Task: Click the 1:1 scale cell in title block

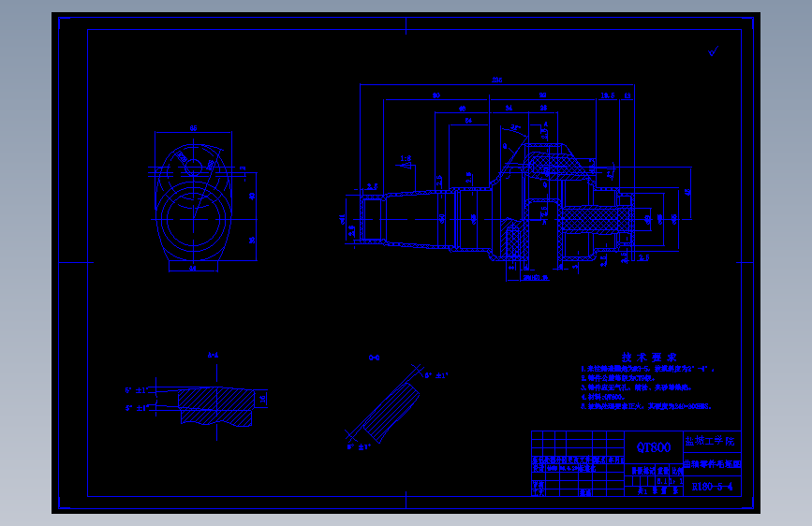Action: [677, 481]
